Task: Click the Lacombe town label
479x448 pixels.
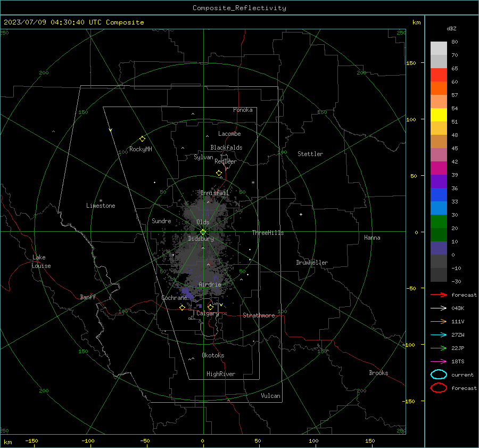Action: coord(229,134)
